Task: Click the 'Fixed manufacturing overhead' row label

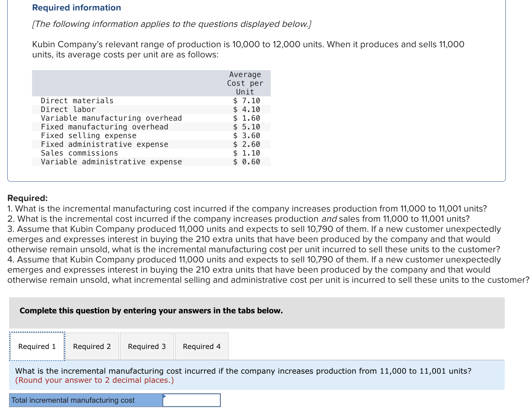Action: (x=104, y=127)
